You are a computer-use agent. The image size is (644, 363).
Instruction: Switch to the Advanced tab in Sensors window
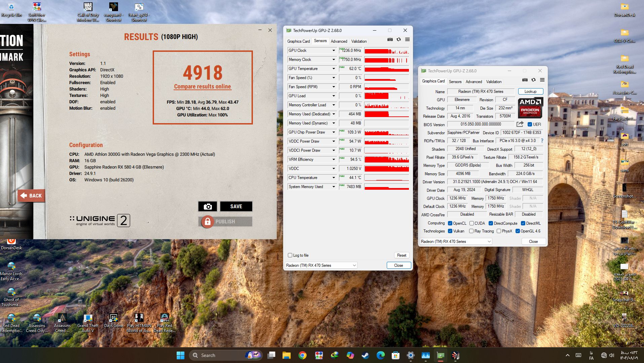[x=339, y=41]
